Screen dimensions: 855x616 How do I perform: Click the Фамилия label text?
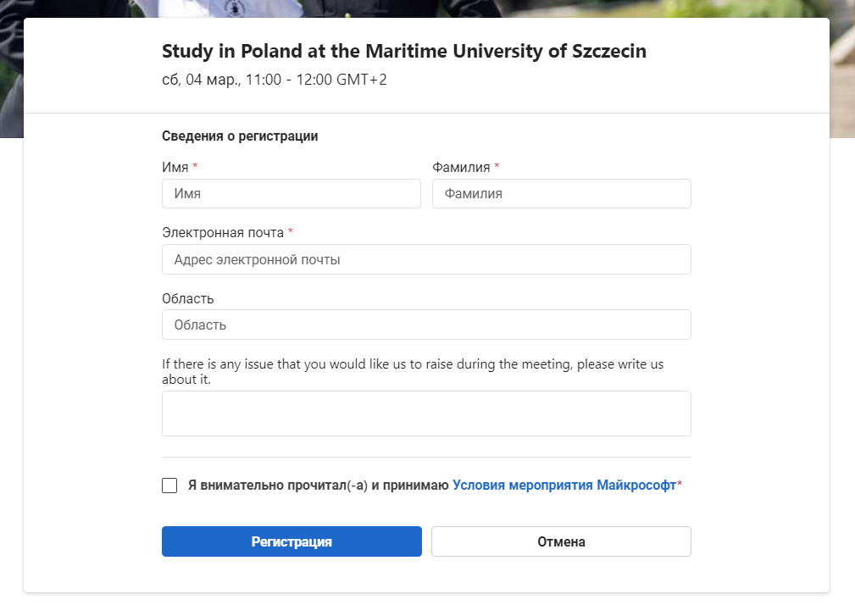click(461, 168)
